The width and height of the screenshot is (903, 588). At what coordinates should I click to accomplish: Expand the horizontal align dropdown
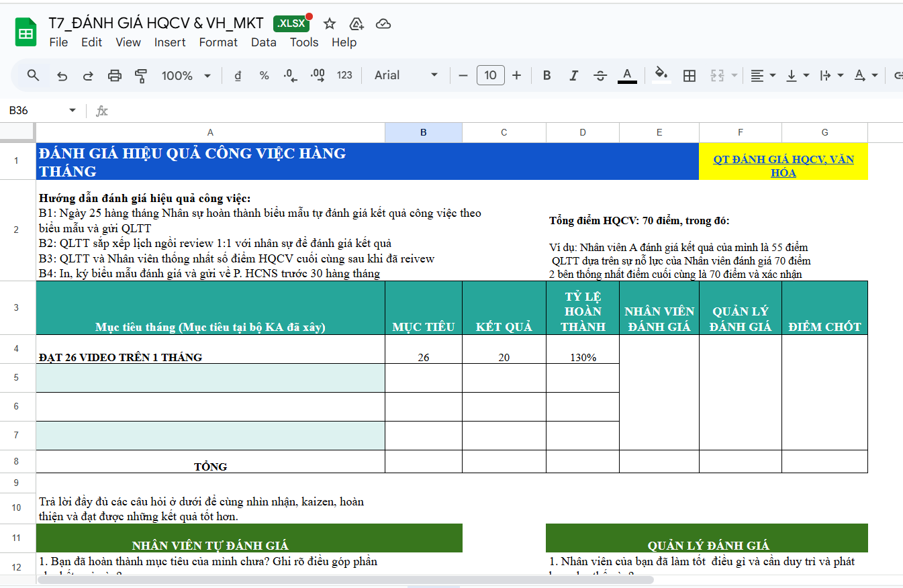point(763,76)
